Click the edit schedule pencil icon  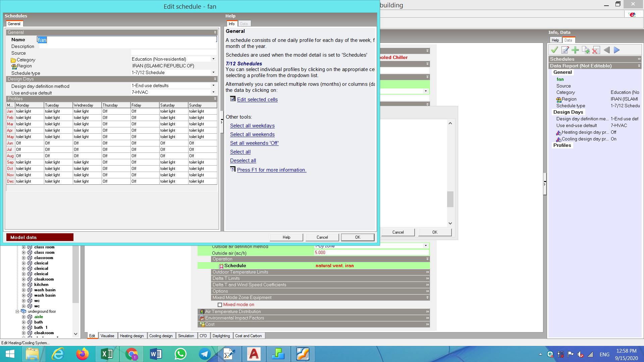point(565,50)
